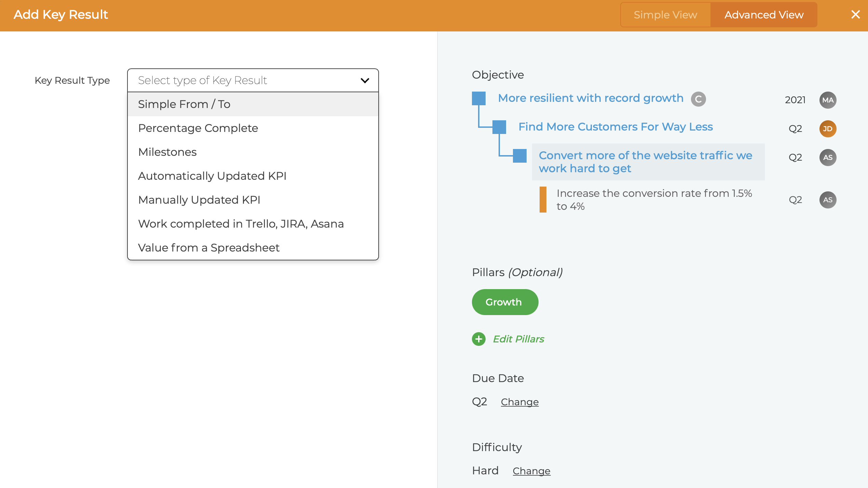The width and height of the screenshot is (868, 488).
Task: Choose Value from a Spreadsheet
Action: pyautogui.click(x=253, y=248)
